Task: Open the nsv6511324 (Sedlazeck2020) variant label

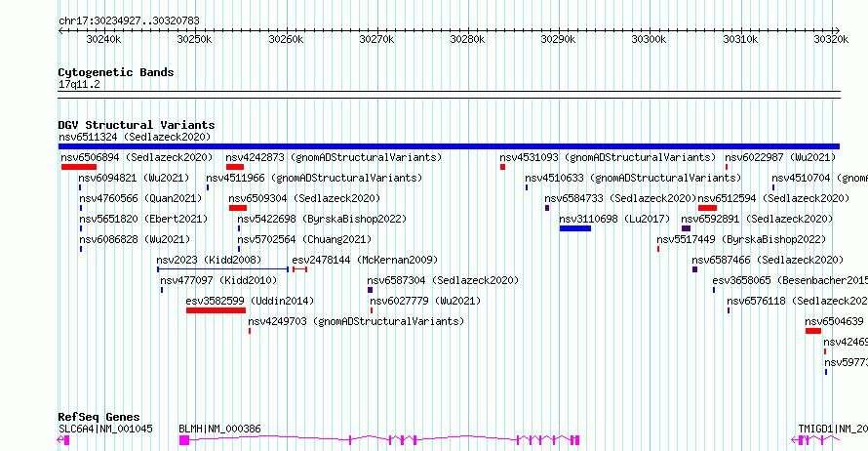Action: coord(135,137)
